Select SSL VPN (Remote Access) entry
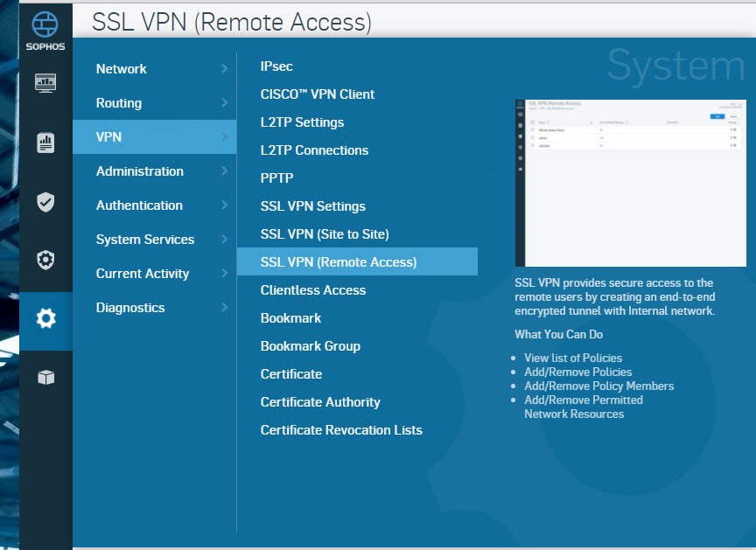The height and width of the screenshot is (550, 756). (357, 261)
